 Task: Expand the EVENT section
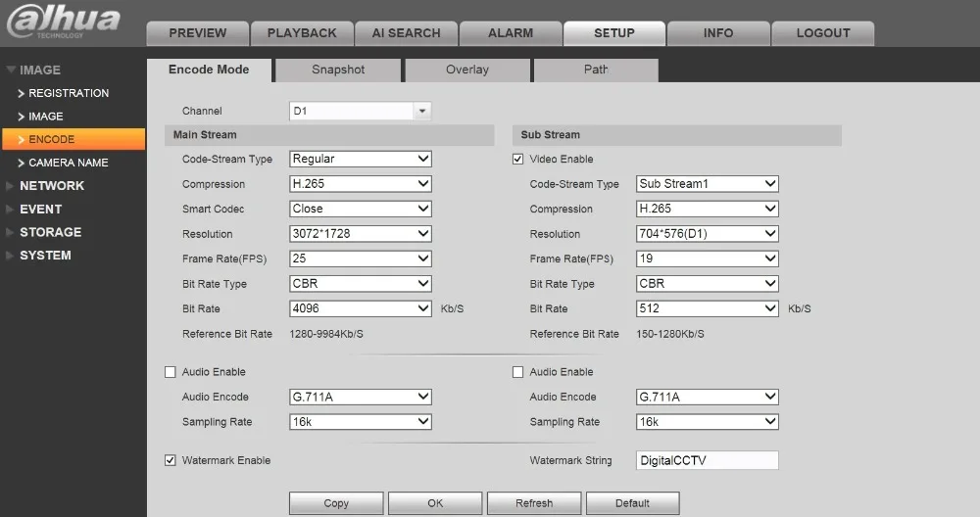(34, 210)
